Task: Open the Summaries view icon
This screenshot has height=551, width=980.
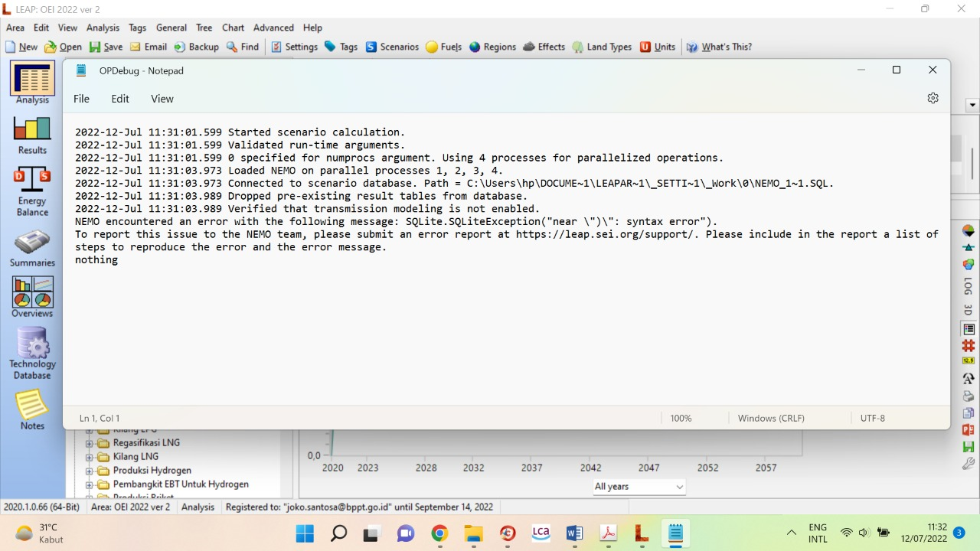Action: pos(32,249)
